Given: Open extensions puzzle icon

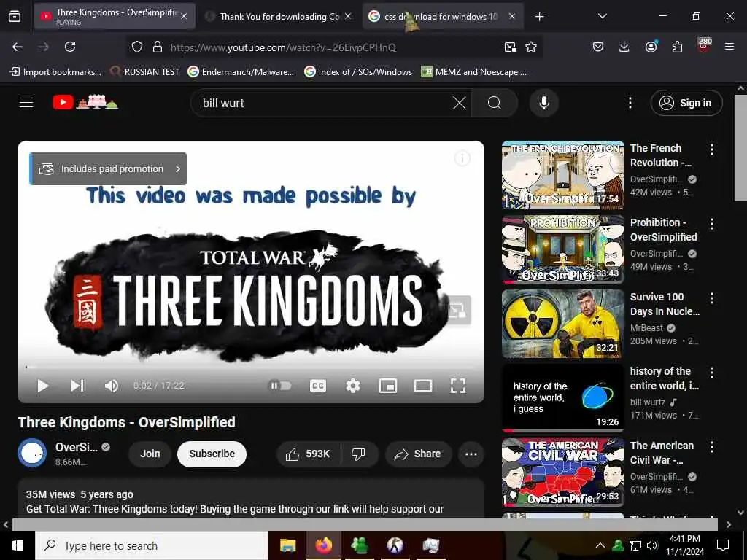Looking at the screenshot, I should coord(677,47).
